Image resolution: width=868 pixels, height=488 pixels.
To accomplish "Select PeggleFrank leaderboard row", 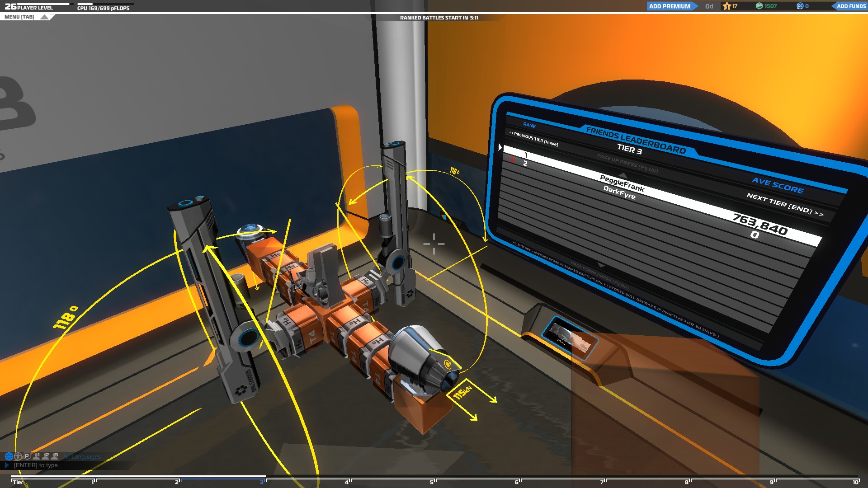I will [x=622, y=183].
